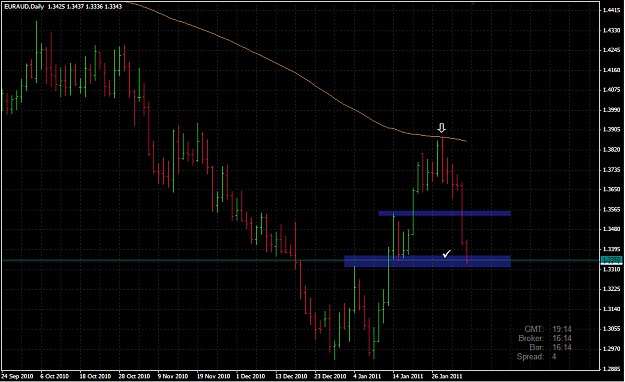Click the 1.2885 price axis label

click(x=611, y=369)
